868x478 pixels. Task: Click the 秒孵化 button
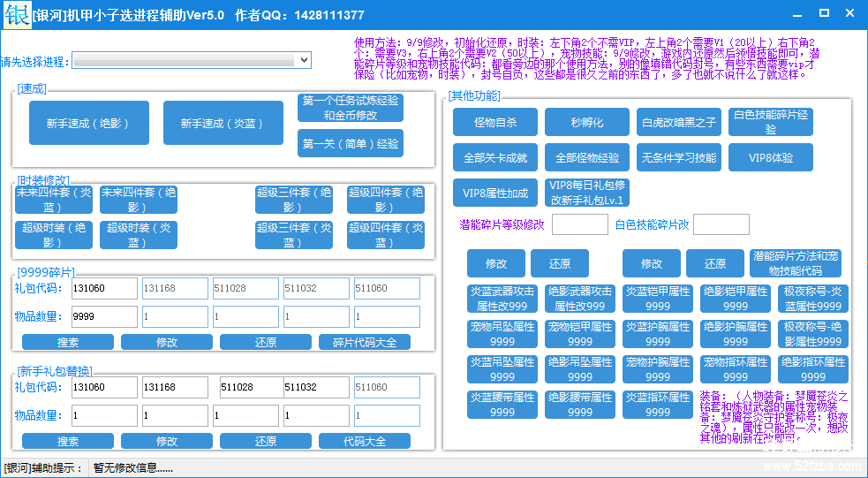click(x=586, y=122)
